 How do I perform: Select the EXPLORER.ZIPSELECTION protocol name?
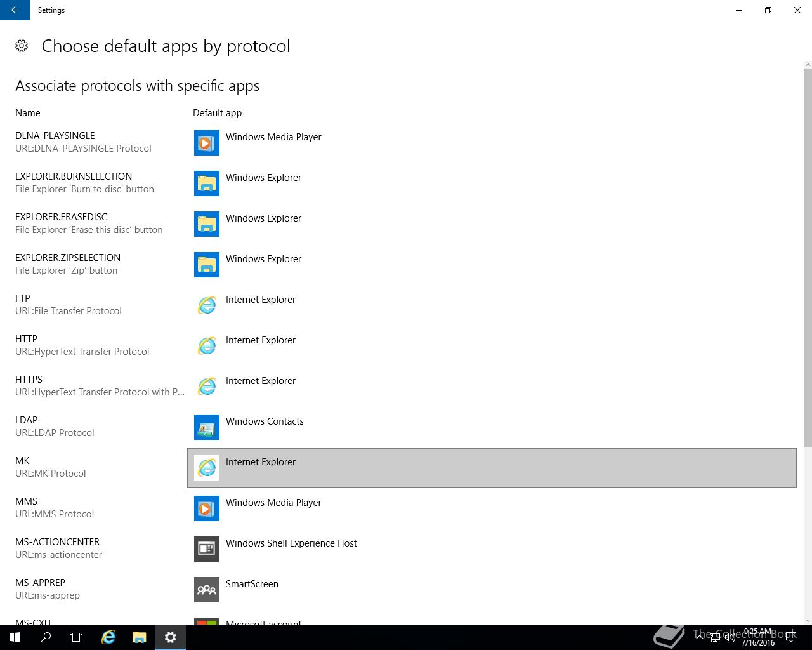68,258
